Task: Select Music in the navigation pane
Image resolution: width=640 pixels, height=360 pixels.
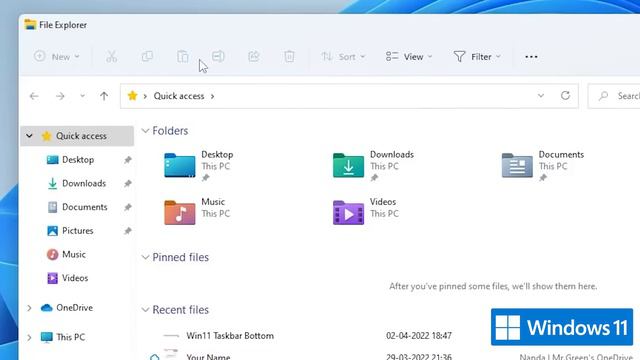Action: [x=74, y=254]
